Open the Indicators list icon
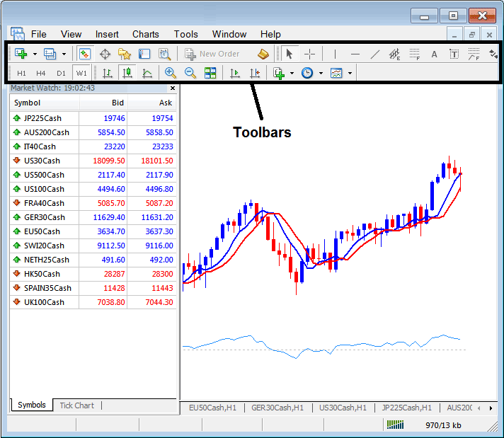504x438 pixels. coord(279,74)
